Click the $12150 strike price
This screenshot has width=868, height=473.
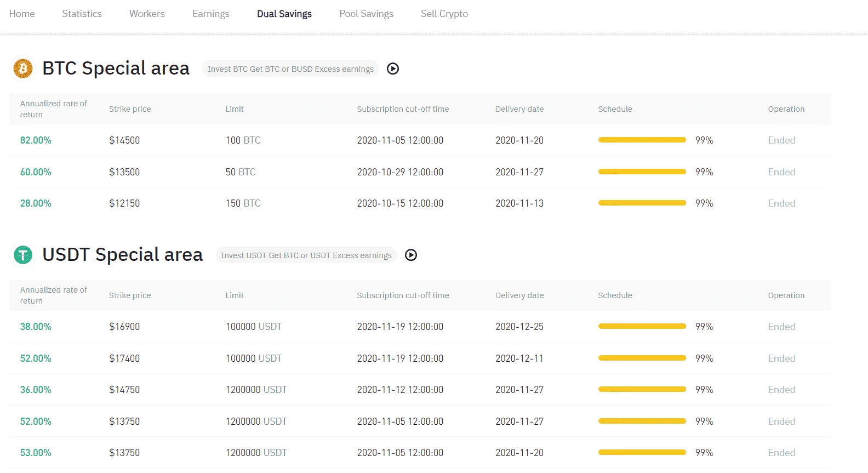(124, 203)
